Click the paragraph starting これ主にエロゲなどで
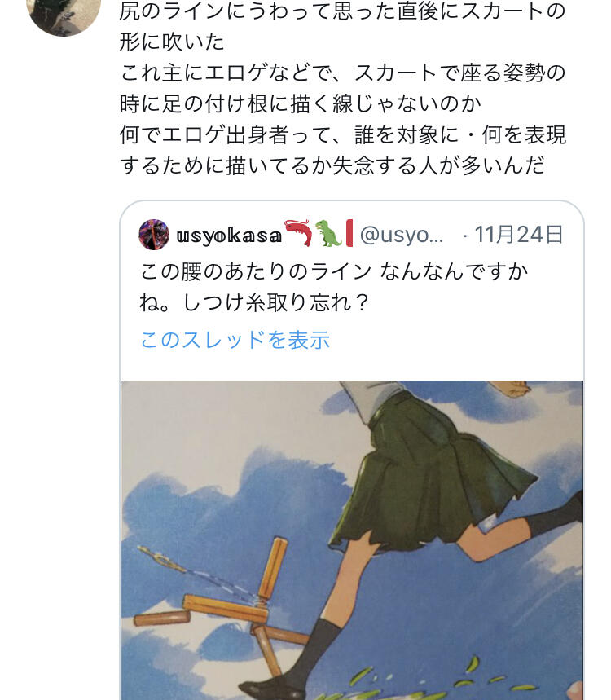This screenshot has width=611, height=700. 343,88
